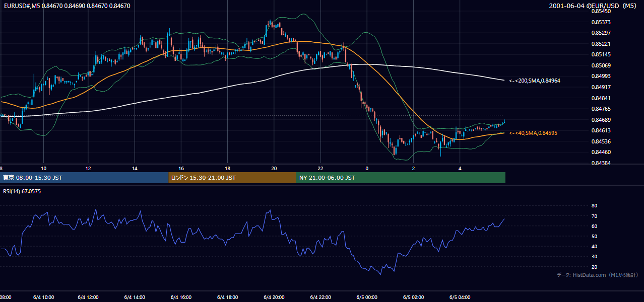Click the <-<200,SMA,0.84964 label
The image size is (644, 302).
pyautogui.click(x=535, y=81)
